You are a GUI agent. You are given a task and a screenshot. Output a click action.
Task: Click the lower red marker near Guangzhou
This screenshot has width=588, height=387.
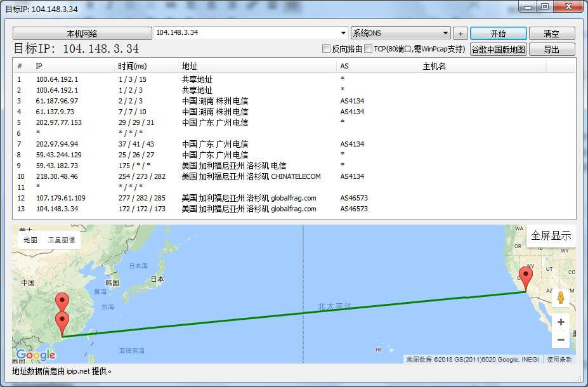(x=62, y=322)
